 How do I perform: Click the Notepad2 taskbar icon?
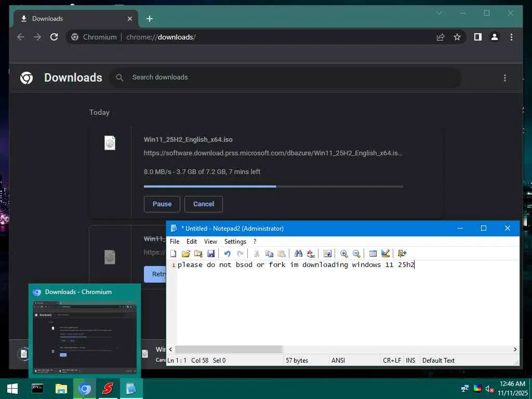tap(131, 389)
